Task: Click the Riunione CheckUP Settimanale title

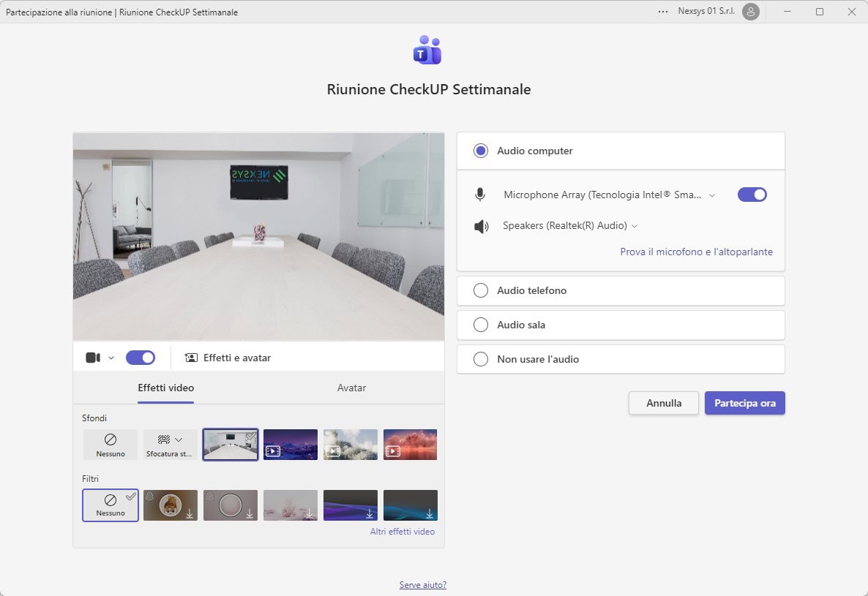Action: tap(428, 89)
